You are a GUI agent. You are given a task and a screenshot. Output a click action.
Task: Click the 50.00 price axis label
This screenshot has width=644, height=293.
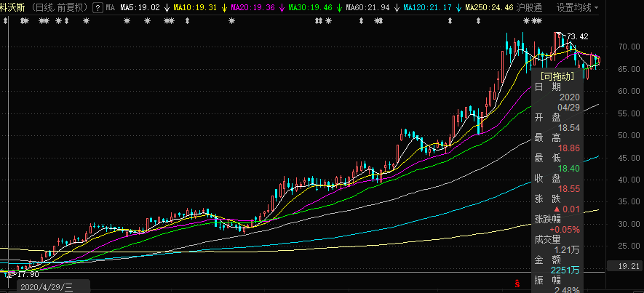[x=629, y=135]
